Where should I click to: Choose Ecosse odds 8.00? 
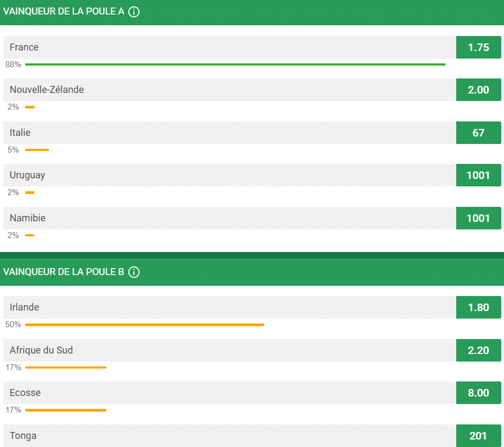click(x=478, y=393)
